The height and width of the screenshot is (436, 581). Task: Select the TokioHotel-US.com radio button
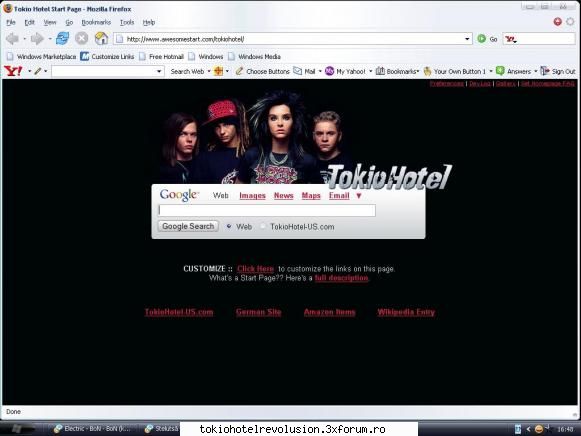click(x=263, y=226)
